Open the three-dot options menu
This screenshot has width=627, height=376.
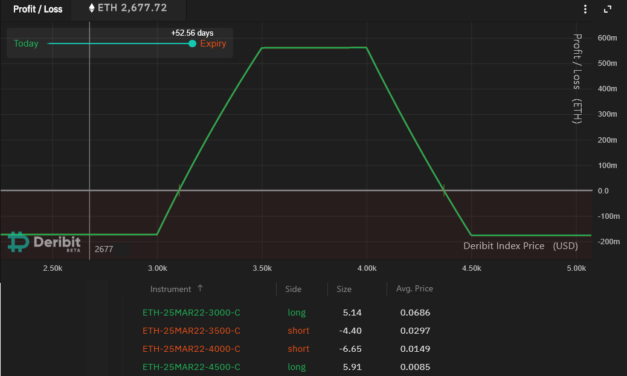[x=585, y=9]
